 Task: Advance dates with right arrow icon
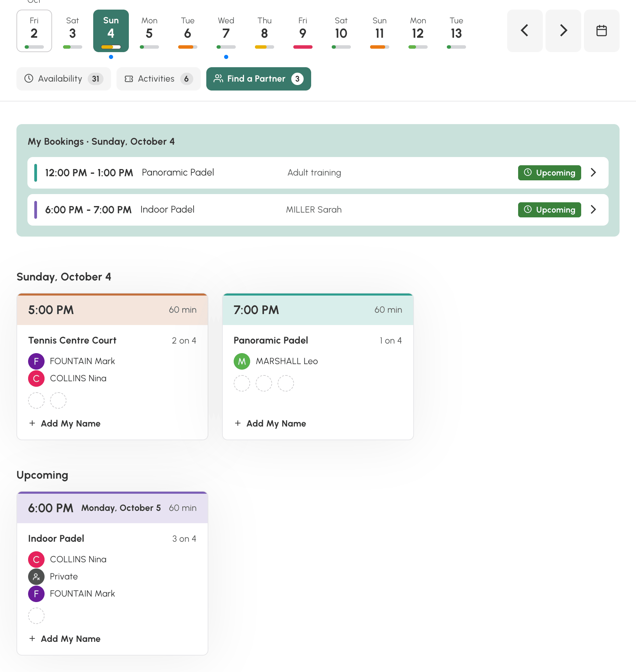[x=563, y=31]
